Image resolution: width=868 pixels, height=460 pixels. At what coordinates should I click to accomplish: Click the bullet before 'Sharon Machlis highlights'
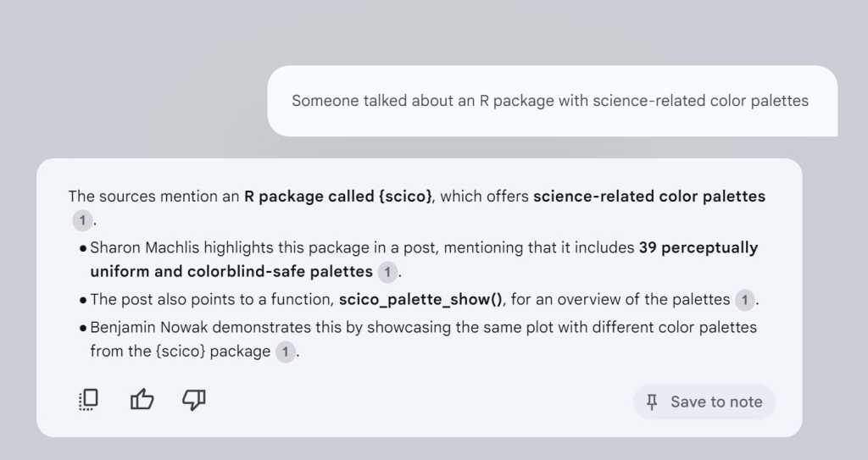[x=82, y=248]
